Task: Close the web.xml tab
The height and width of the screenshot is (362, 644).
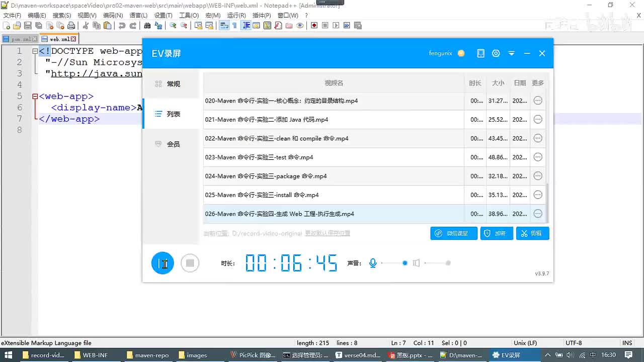Action: pyautogui.click(x=73, y=39)
